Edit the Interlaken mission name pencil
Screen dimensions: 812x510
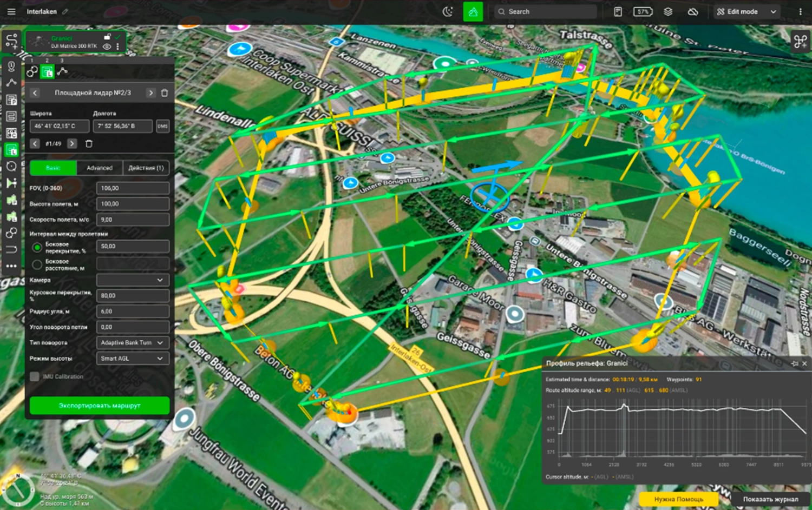[x=65, y=11]
